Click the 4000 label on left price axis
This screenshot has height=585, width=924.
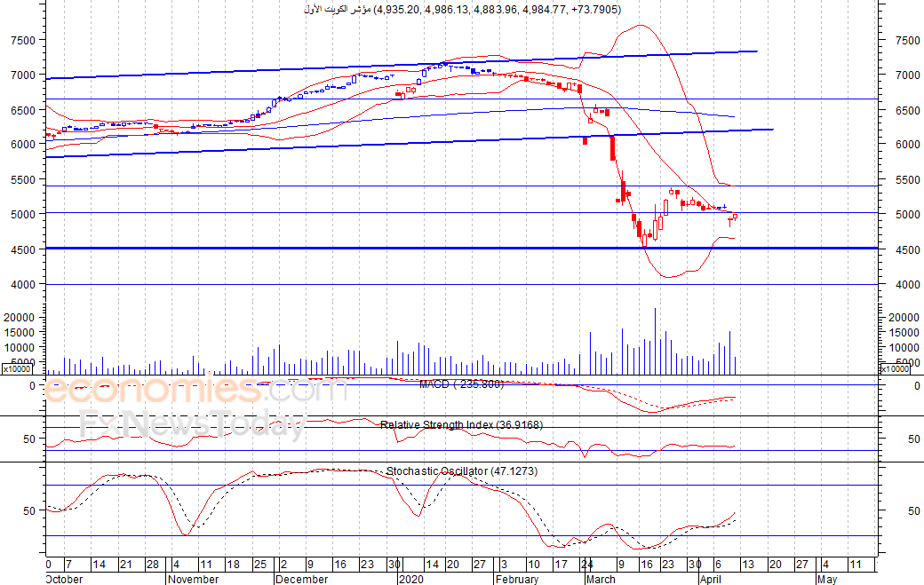coord(24,285)
